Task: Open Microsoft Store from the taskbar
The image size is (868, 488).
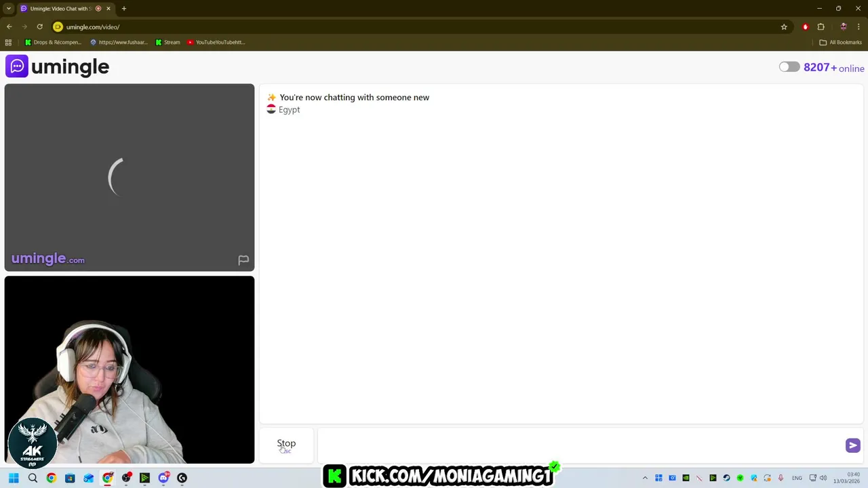Action: point(70,478)
